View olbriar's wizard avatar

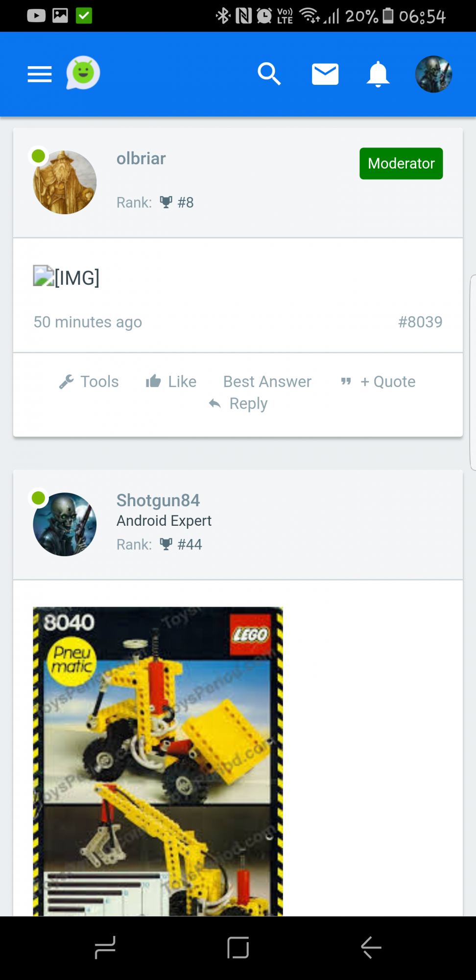tap(65, 182)
